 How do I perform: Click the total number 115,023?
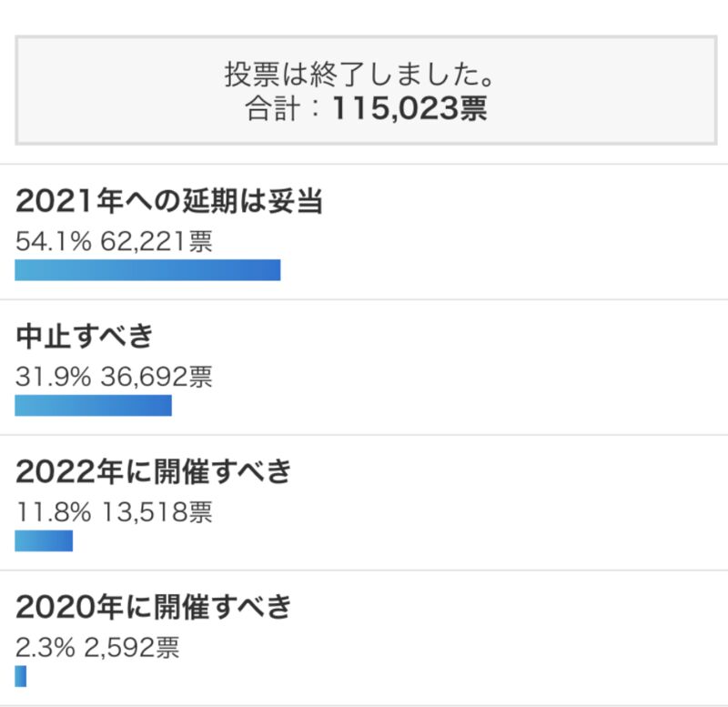(x=392, y=109)
